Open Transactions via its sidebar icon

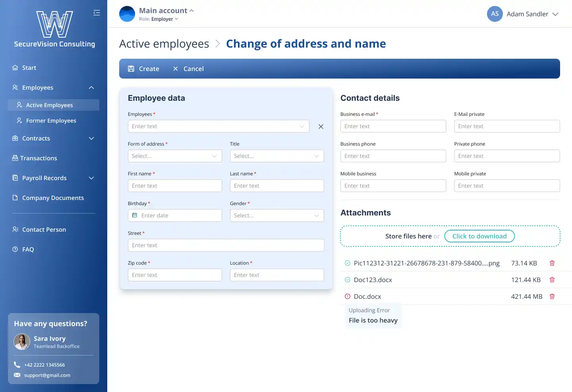tap(15, 158)
